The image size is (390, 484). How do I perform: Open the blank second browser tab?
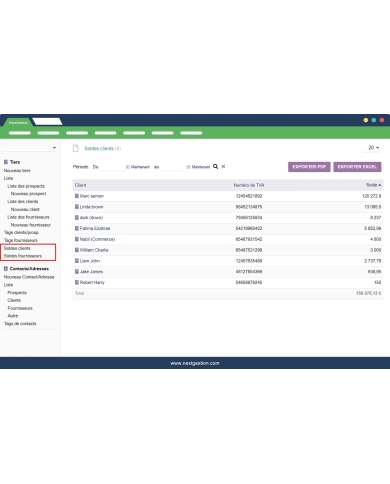coord(47,122)
